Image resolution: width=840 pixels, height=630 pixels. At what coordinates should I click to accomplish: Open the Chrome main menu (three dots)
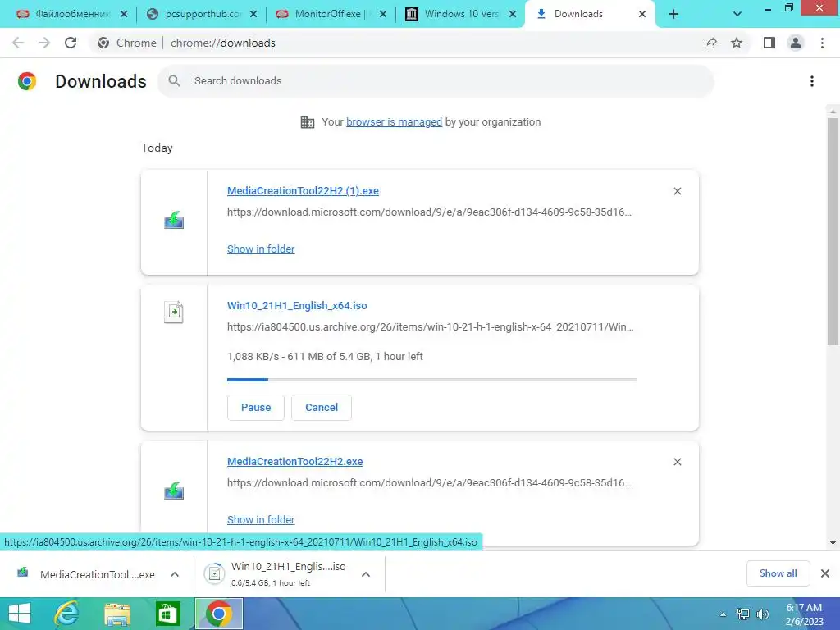(x=822, y=43)
